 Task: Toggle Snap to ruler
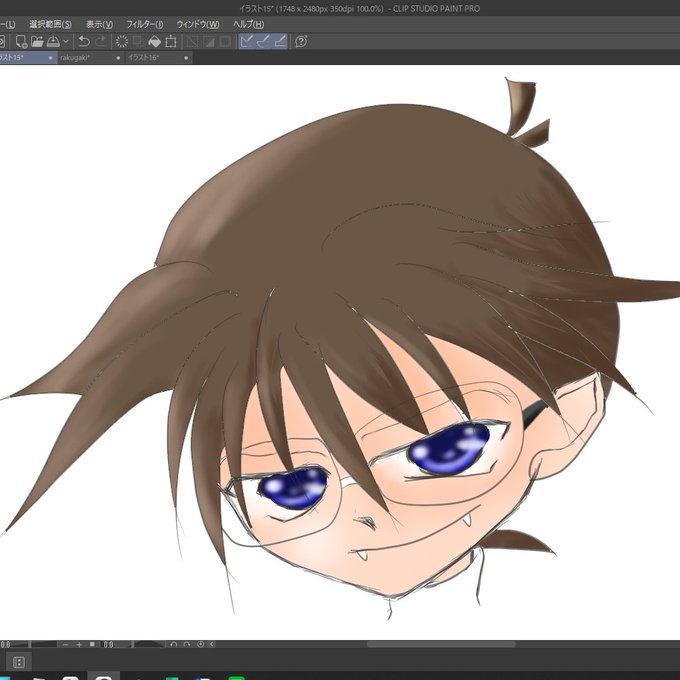(x=247, y=42)
